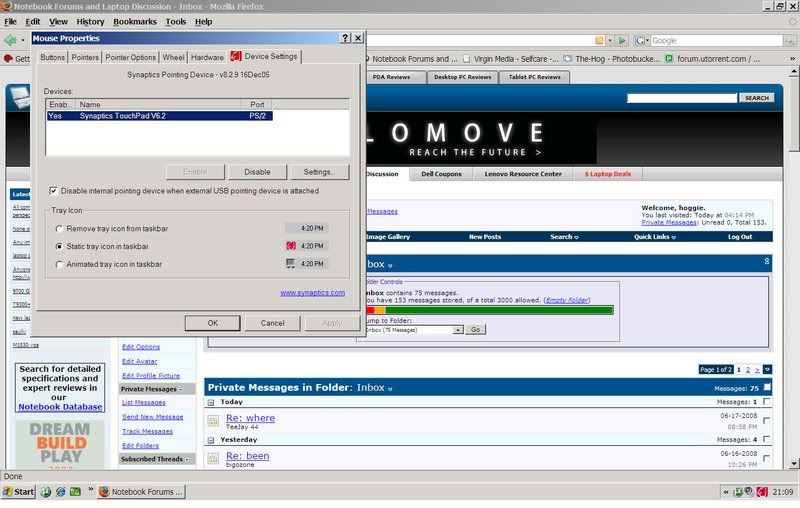Viewport: 800px width, 508px height.
Task: Select Animated tray icon in taskbar
Action: 59,264
